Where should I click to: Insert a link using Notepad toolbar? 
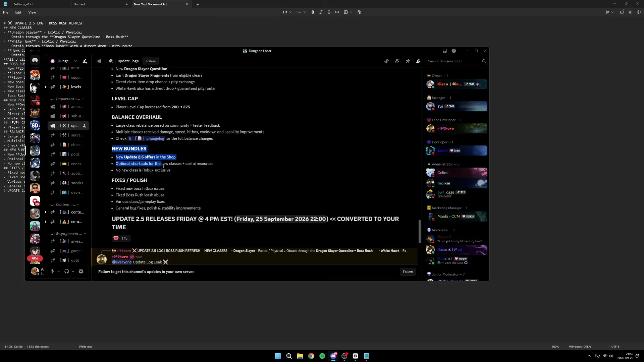click(337, 12)
